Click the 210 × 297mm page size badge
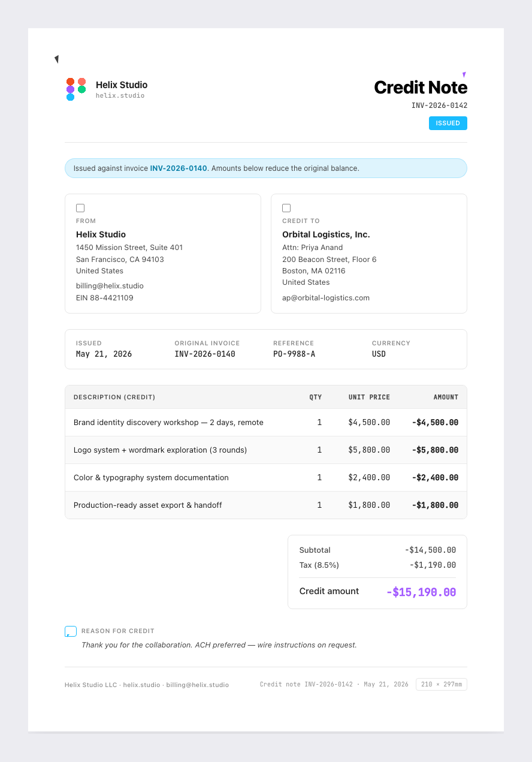 (x=442, y=685)
